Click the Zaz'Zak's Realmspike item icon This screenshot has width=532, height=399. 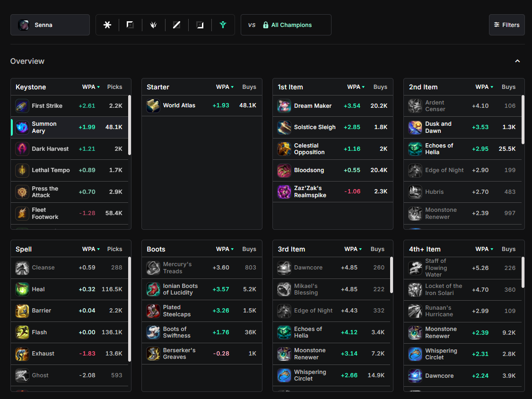pos(284,191)
